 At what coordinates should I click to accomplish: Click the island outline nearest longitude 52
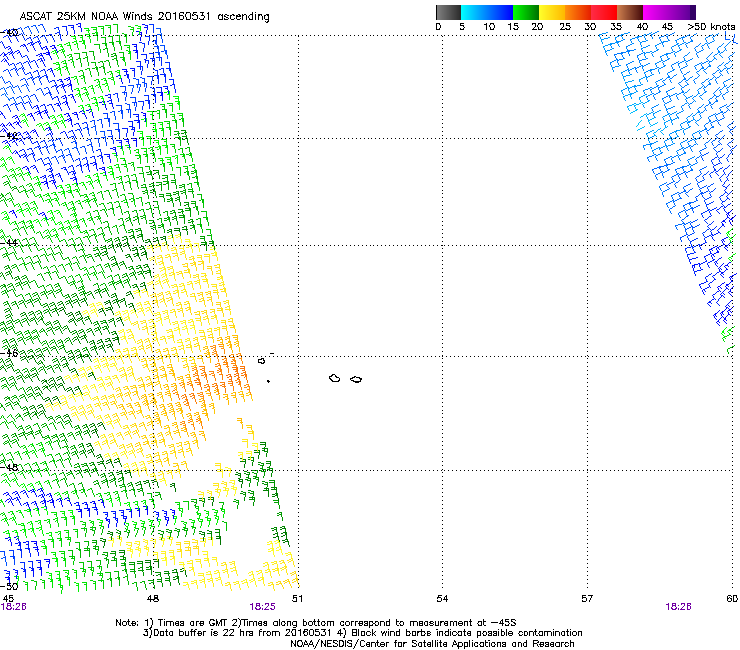pyautogui.click(x=356, y=379)
